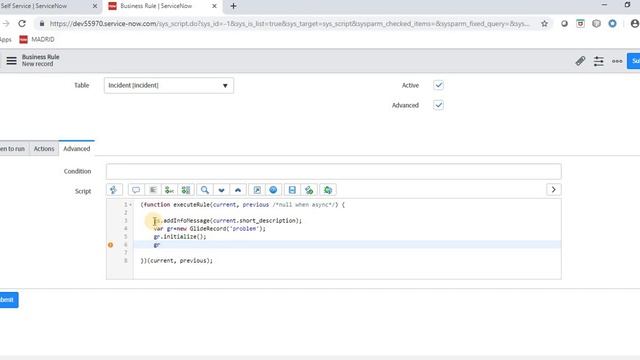Click the replace all icon in script toolbar
The image size is (640, 360).
click(x=186, y=190)
